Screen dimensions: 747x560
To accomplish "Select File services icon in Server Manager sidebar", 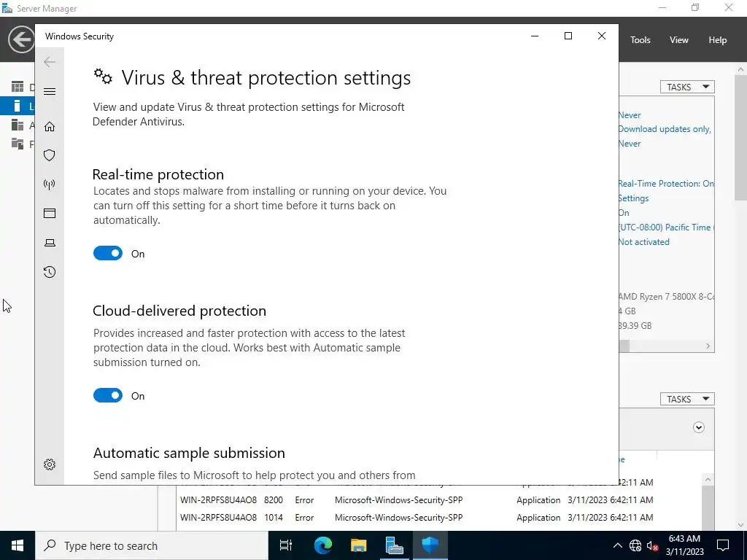I will coord(18,144).
